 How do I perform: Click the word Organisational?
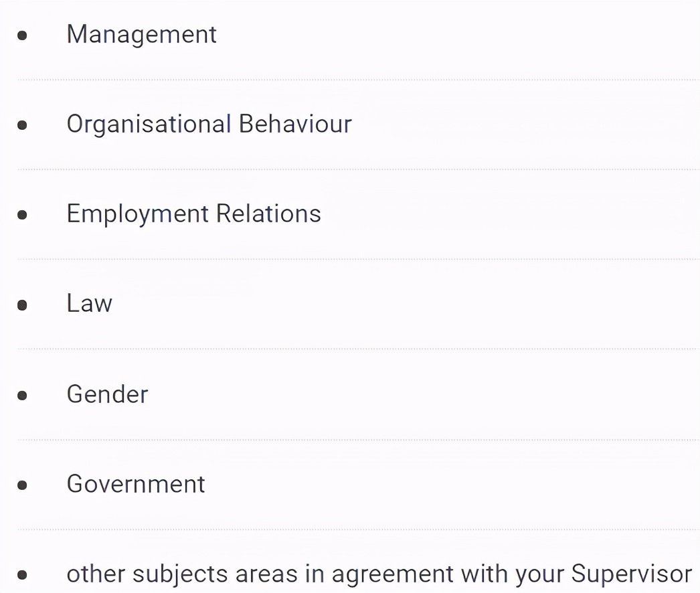click(149, 124)
